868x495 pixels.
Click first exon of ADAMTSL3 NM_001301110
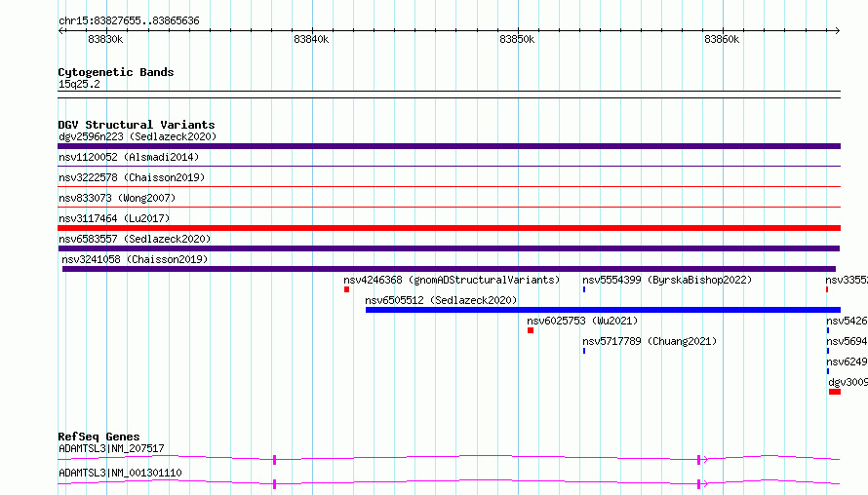click(275, 484)
